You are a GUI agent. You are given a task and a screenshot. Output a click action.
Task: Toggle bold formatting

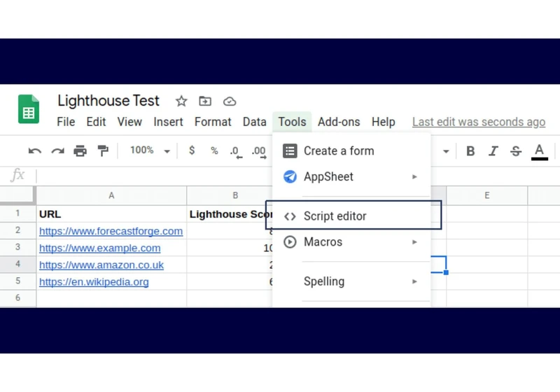470,151
